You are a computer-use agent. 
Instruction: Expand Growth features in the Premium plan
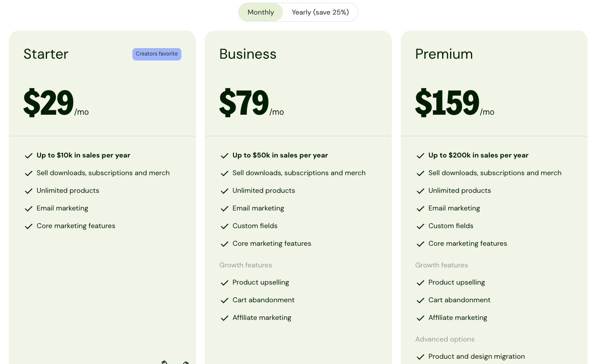click(442, 265)
